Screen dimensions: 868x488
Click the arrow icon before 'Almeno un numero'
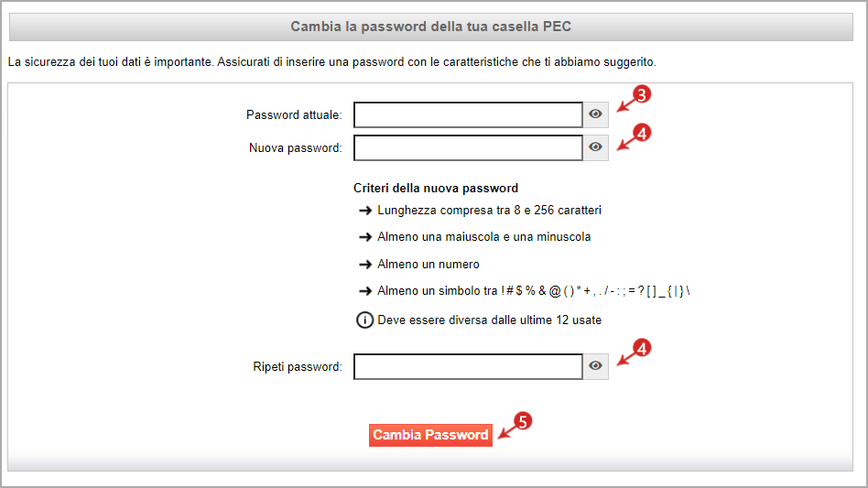364,265
